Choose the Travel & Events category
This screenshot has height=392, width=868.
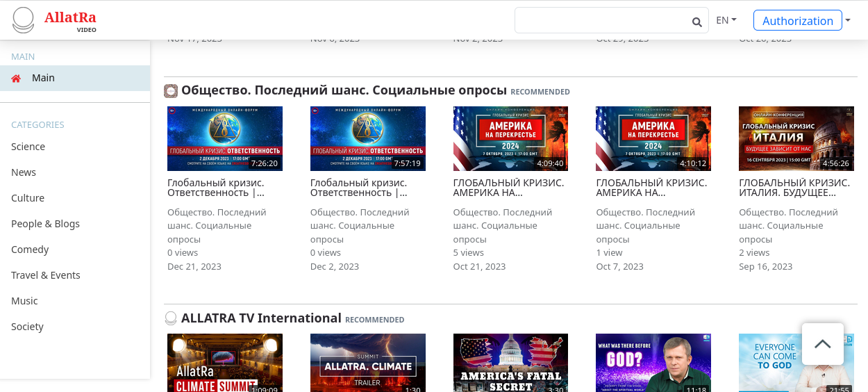(x=46, y=275)
